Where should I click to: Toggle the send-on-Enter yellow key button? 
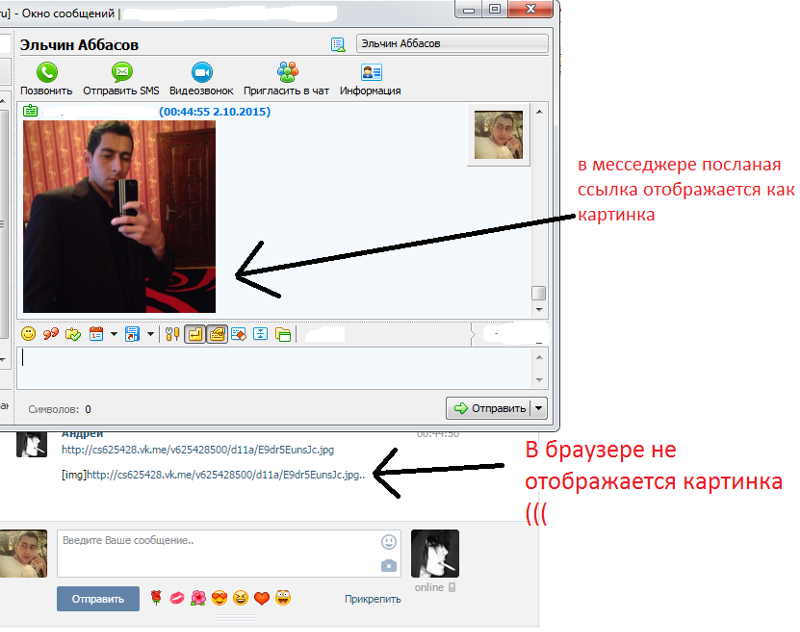tap(195, 334)
